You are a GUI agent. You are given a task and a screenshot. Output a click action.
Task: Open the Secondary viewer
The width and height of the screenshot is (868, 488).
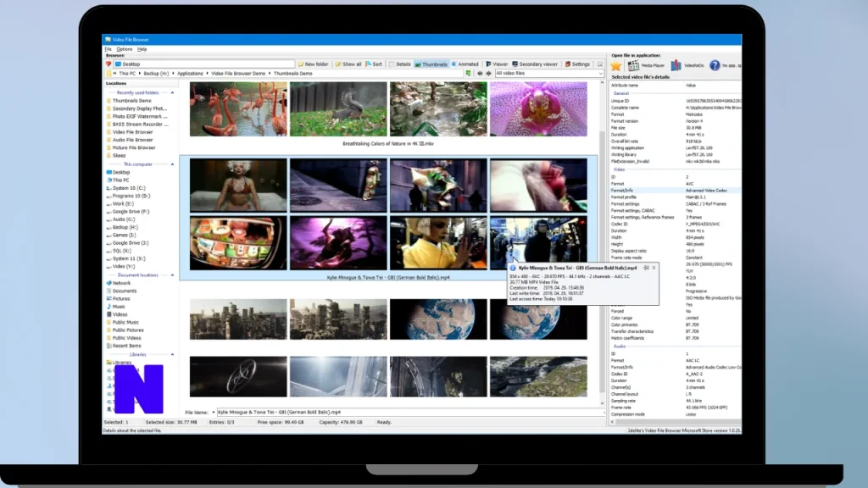pos(535,64)
